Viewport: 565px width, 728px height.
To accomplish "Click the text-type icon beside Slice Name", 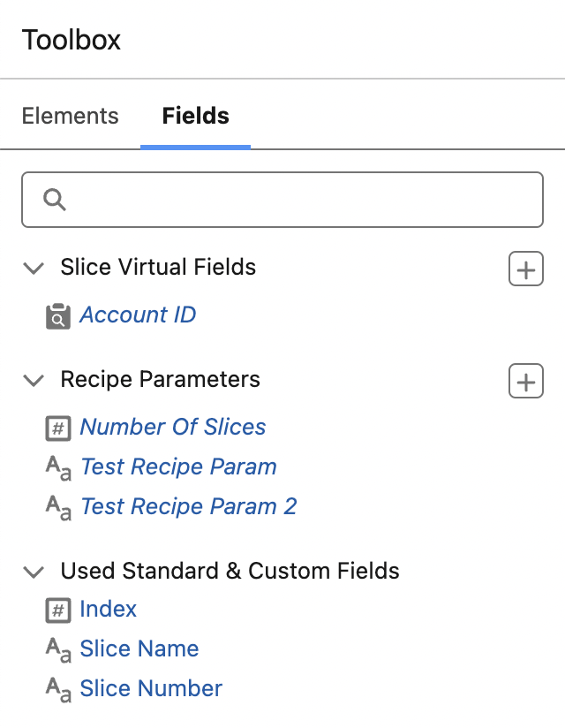I will (x=58, y=649).
